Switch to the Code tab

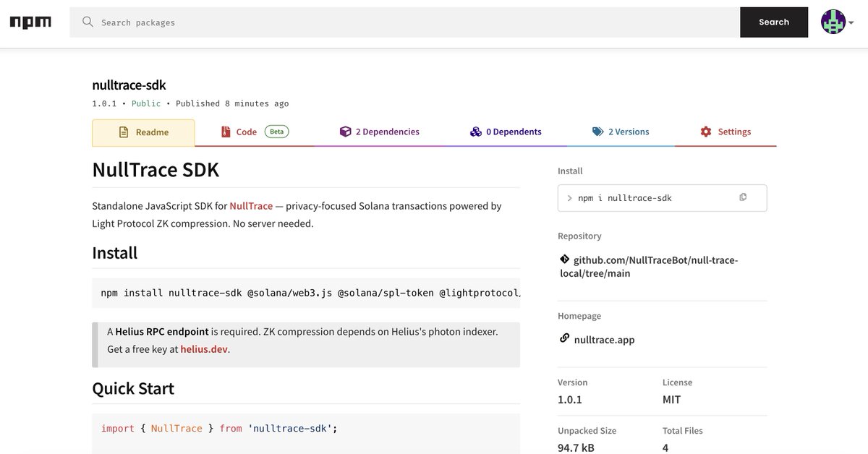coord(253,132)
